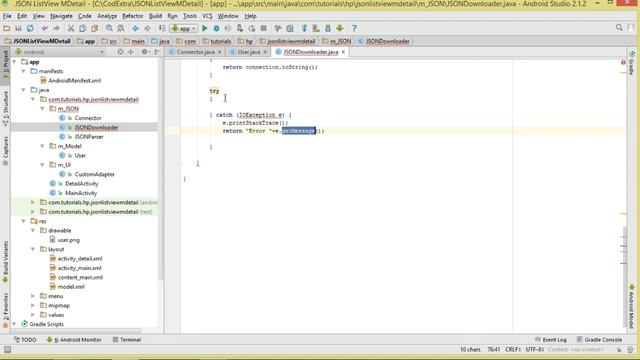This screenshot has width=640, height=360.
Task: Open Help via question mark icon
Action: click(x=354, y=28)
